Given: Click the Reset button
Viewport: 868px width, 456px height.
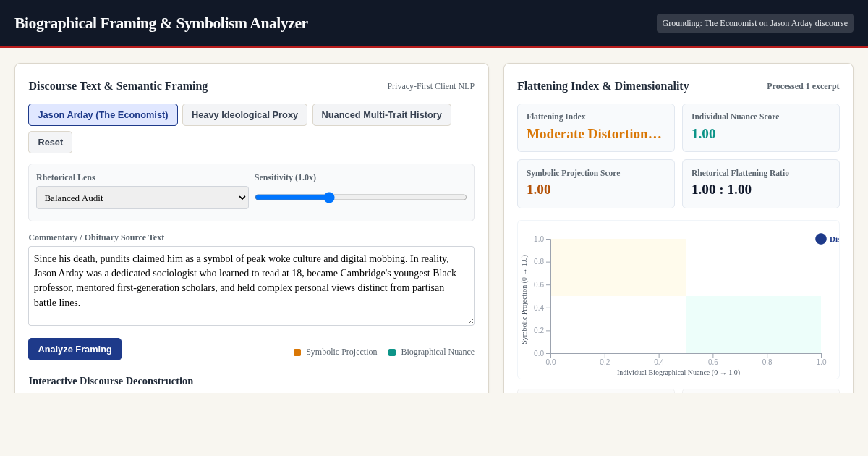Looking at the screenshot, I should click(50, 142).
